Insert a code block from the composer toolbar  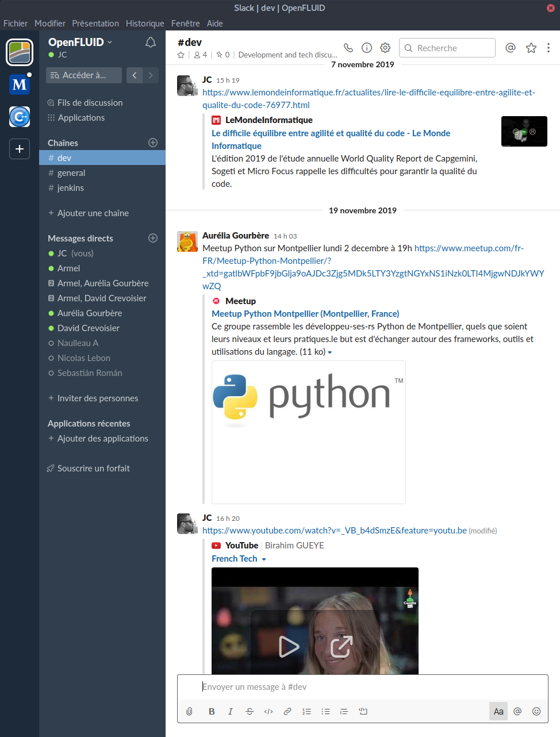coord(363,711)
